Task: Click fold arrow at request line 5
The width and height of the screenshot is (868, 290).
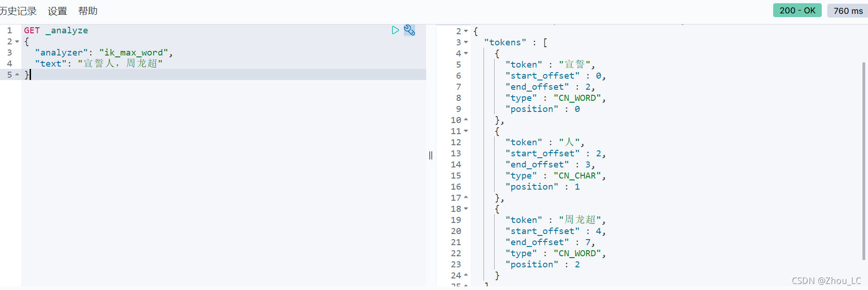Action: [x=17, y=74]
